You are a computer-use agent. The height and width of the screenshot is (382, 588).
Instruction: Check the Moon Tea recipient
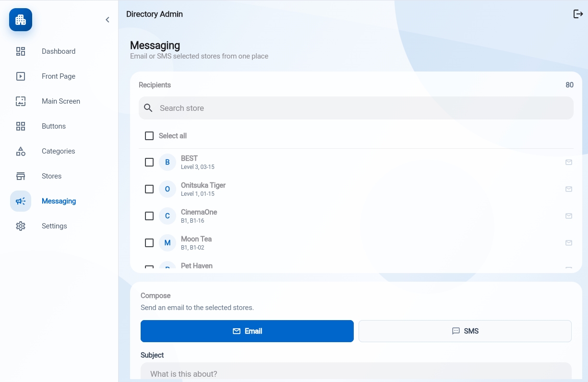pyautogui.click(x=149, y=243)
